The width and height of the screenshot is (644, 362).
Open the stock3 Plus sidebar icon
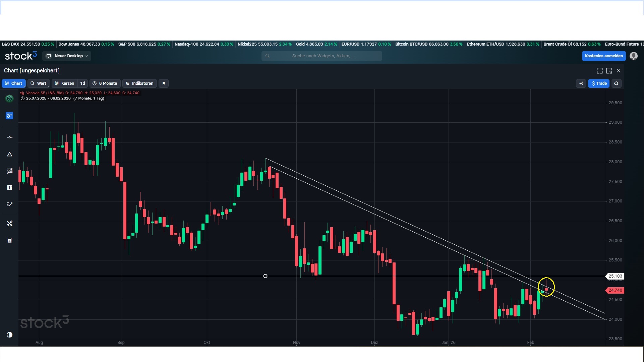click(x=9, y=116)
